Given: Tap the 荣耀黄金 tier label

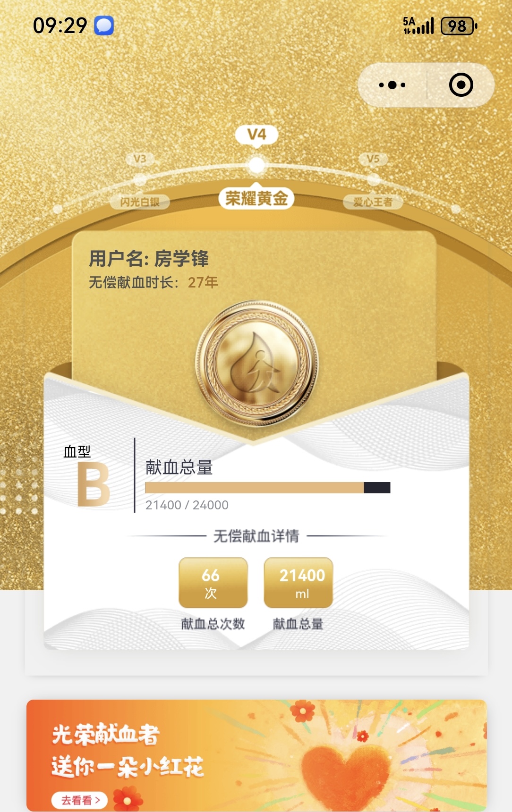Looking at the screenshot, I should (256, 198).
